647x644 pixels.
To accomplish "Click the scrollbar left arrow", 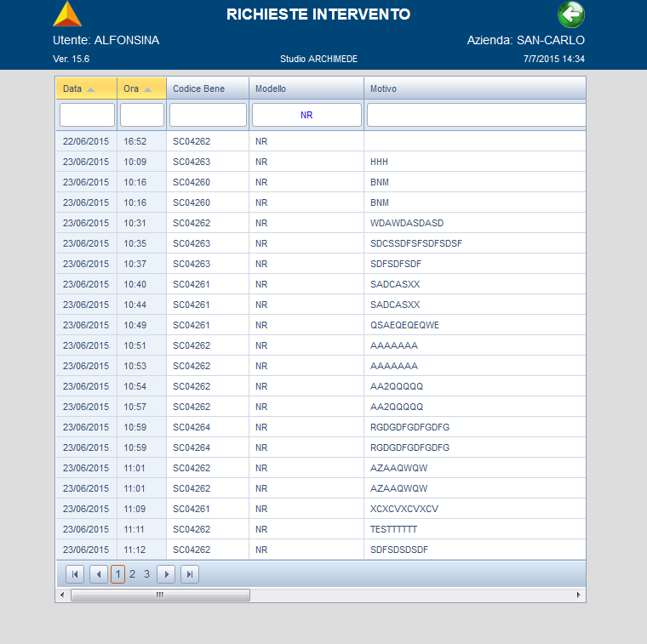I will point(62,595).
